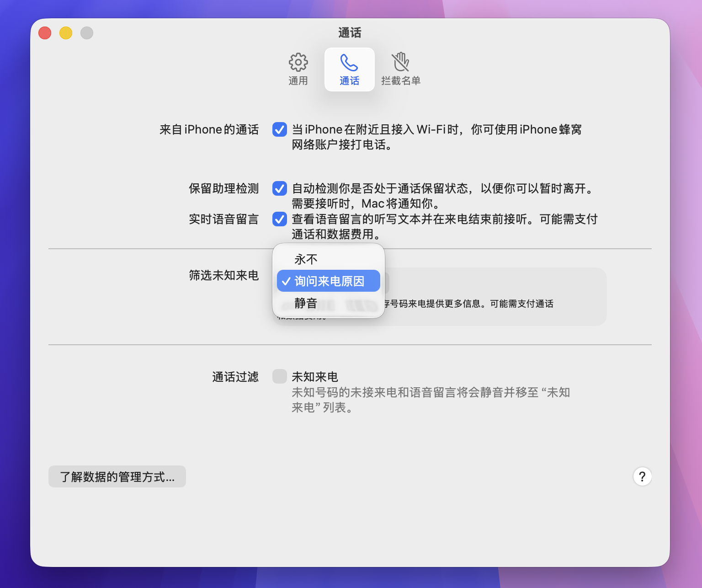The image size is (702, 588).
Task: Pick 静音 in the screening dropdown
Action: (306, 303)
